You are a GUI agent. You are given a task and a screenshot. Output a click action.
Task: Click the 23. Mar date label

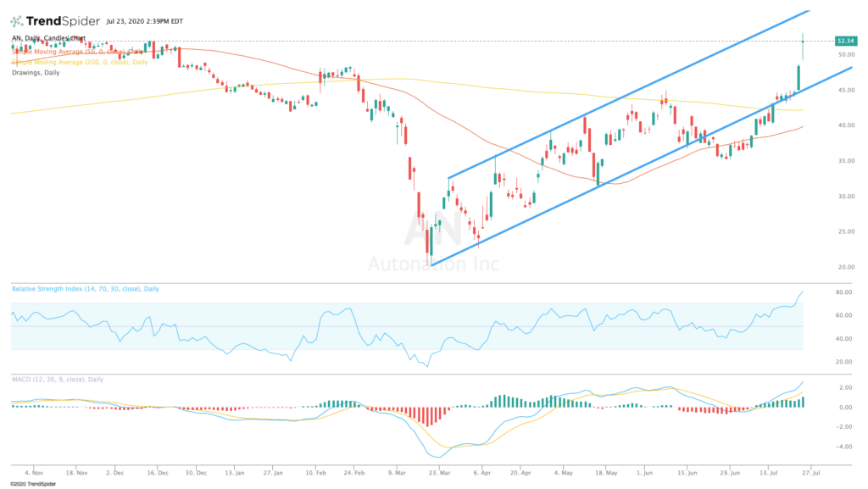coord(439,473)
